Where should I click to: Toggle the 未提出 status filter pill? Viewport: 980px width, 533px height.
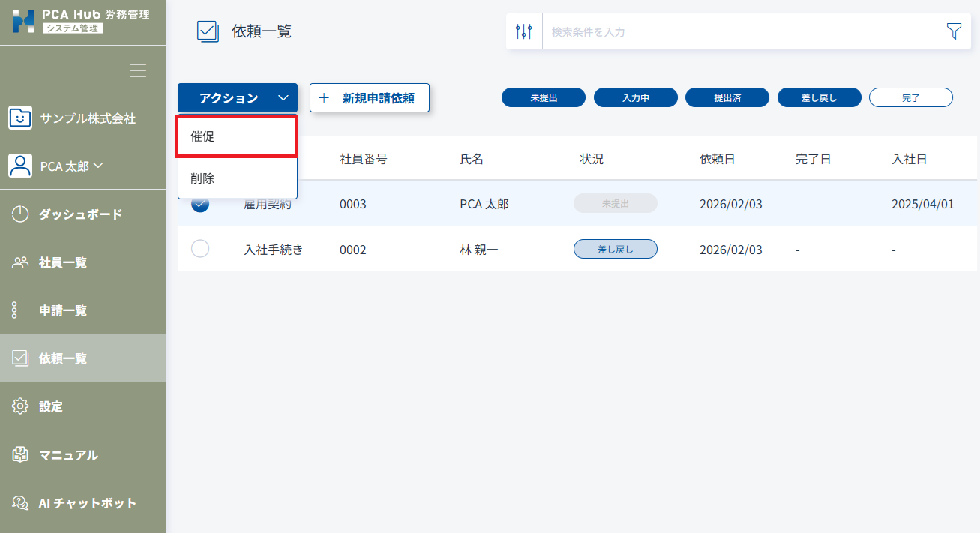coord(544,97)
